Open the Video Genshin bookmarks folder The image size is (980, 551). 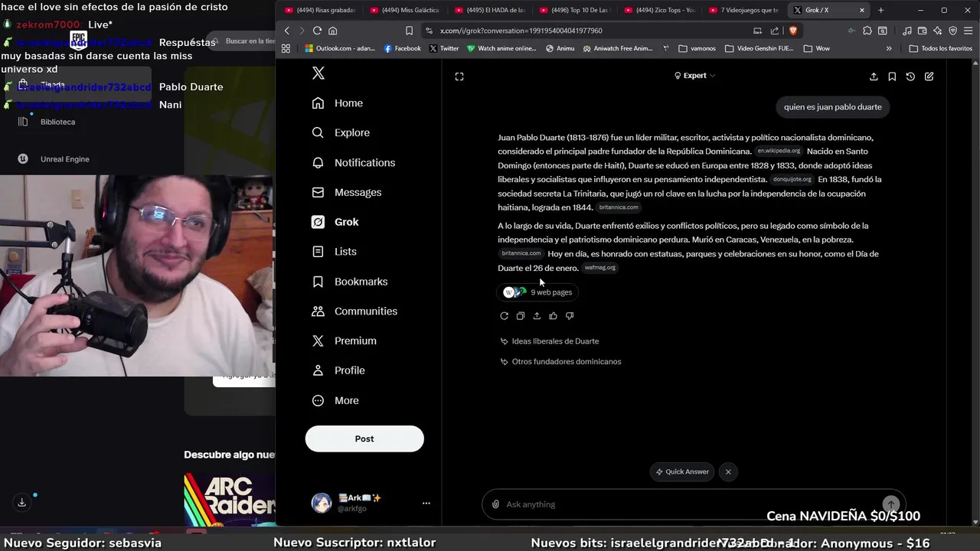point(759,48)
